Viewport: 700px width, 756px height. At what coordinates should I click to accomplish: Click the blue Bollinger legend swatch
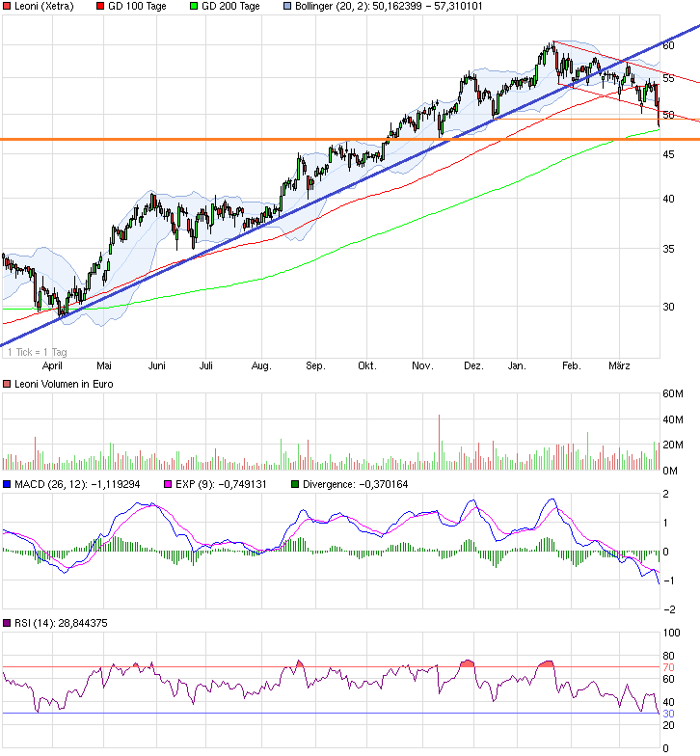click(287, 7)
